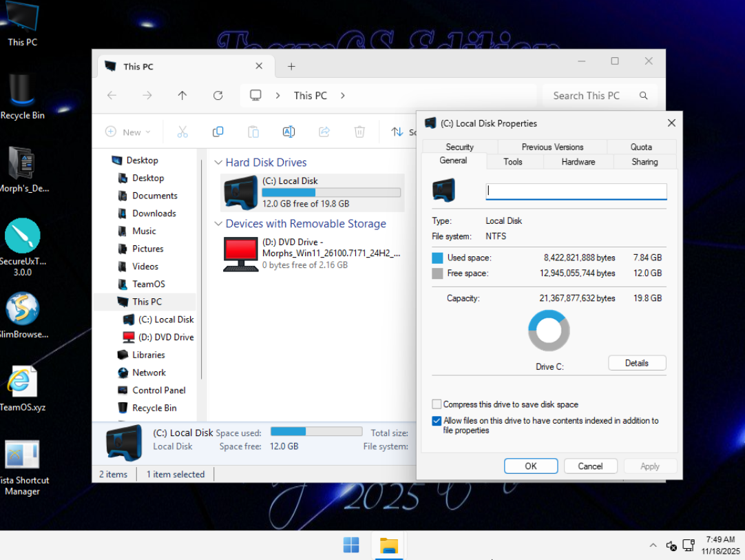
Task: Open the Windows Start menu button
Action: coord(351,546)
